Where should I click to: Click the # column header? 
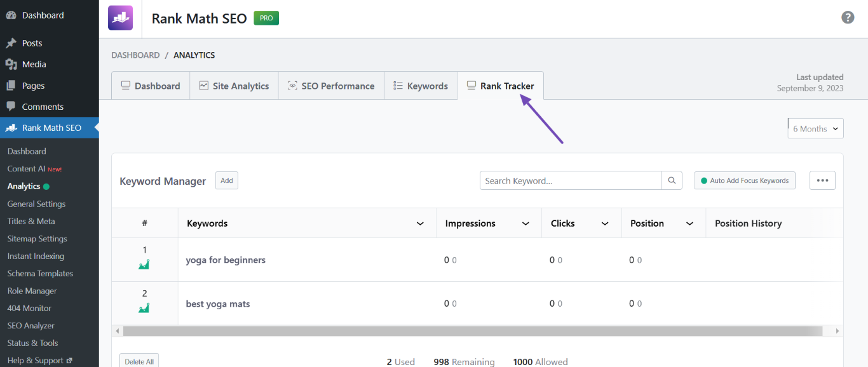145,224
